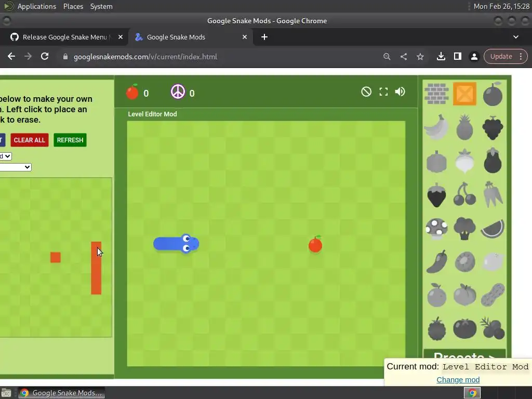Pick the lemon item in the palette

pos(493,262)
